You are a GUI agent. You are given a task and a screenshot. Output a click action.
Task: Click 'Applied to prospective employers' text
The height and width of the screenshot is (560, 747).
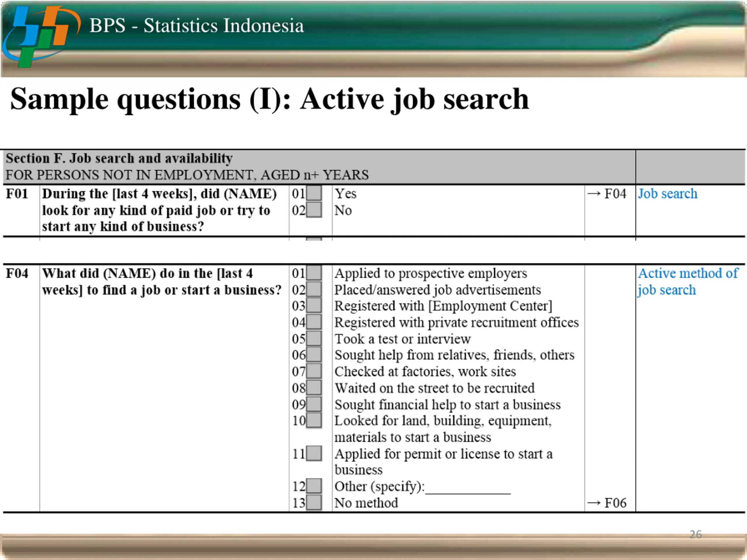[x=431, y=273]
